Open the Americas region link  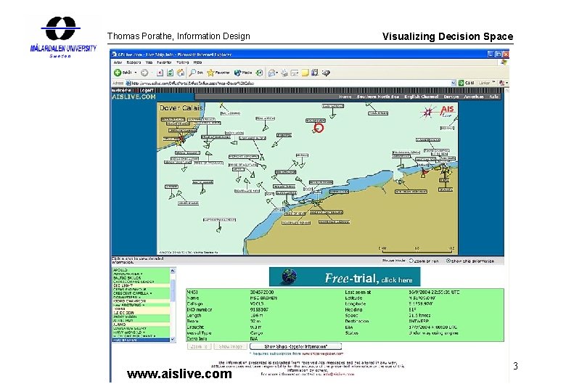pos(474,97)
